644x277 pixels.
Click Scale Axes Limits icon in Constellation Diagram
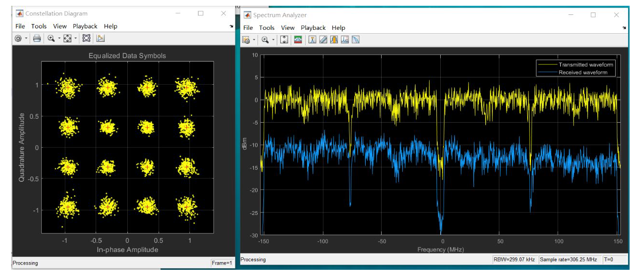[67, 38]
